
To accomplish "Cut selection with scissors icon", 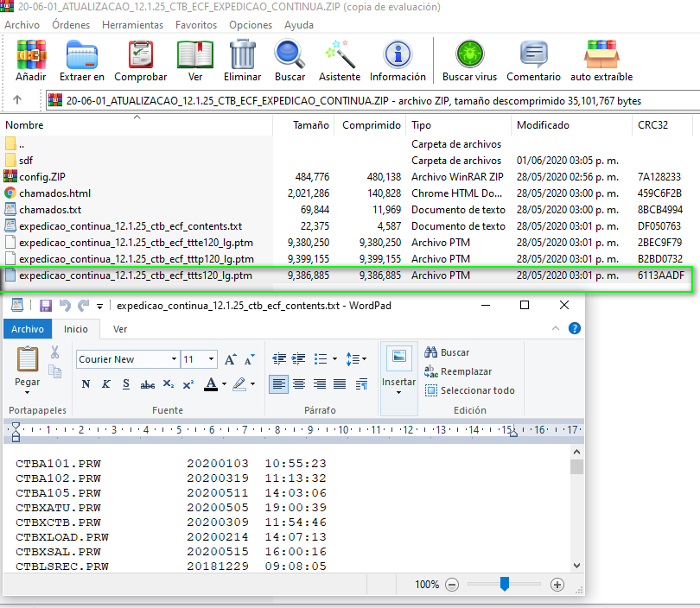I will (54, 352).
